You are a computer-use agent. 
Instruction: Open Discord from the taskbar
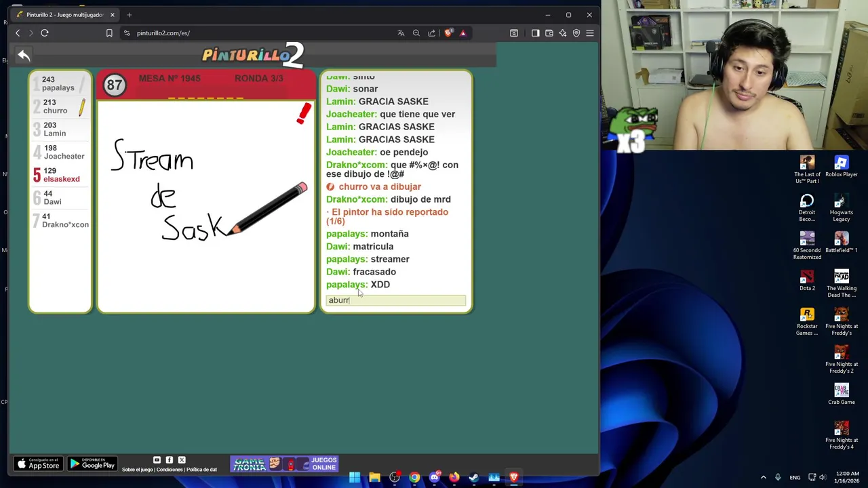tap(434, 477)
